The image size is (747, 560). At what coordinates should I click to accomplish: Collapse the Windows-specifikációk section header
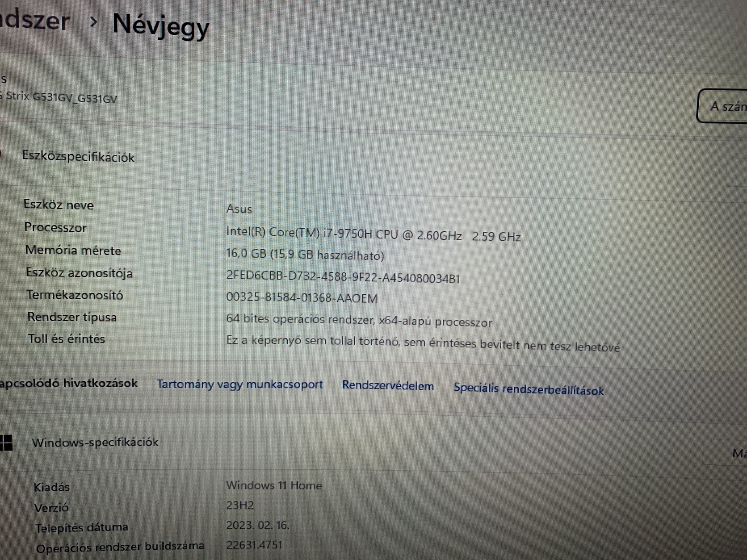[373, 443]
